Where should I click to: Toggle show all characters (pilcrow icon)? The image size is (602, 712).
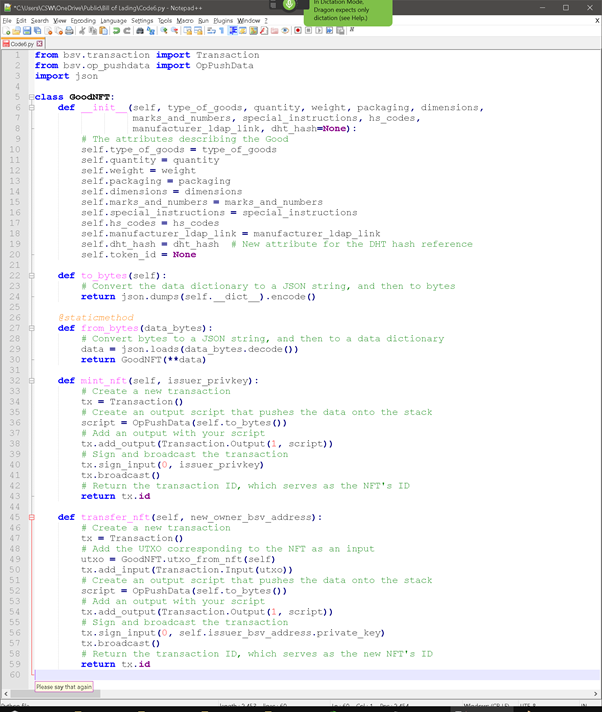click(x=222, y=31)
